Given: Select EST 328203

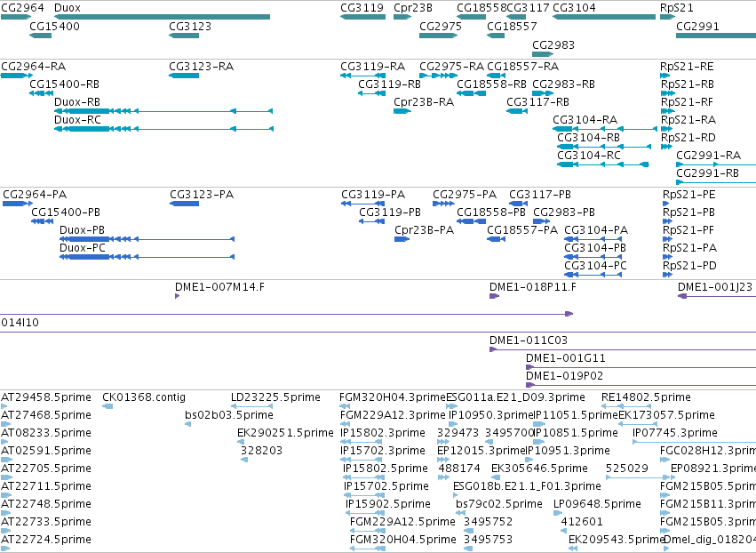Looking at the screenshot, I should click(x=261, y=451).
